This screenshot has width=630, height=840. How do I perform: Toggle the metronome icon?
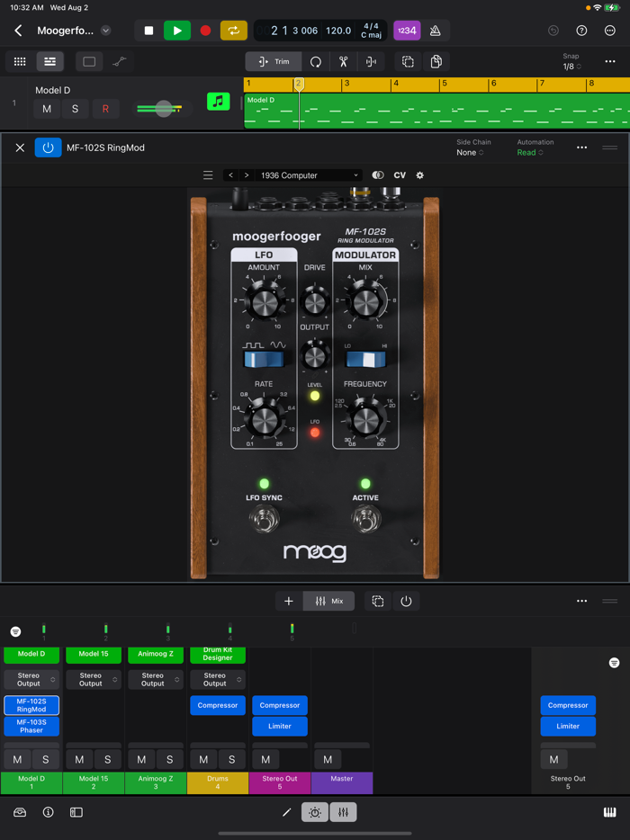(436, 31)
